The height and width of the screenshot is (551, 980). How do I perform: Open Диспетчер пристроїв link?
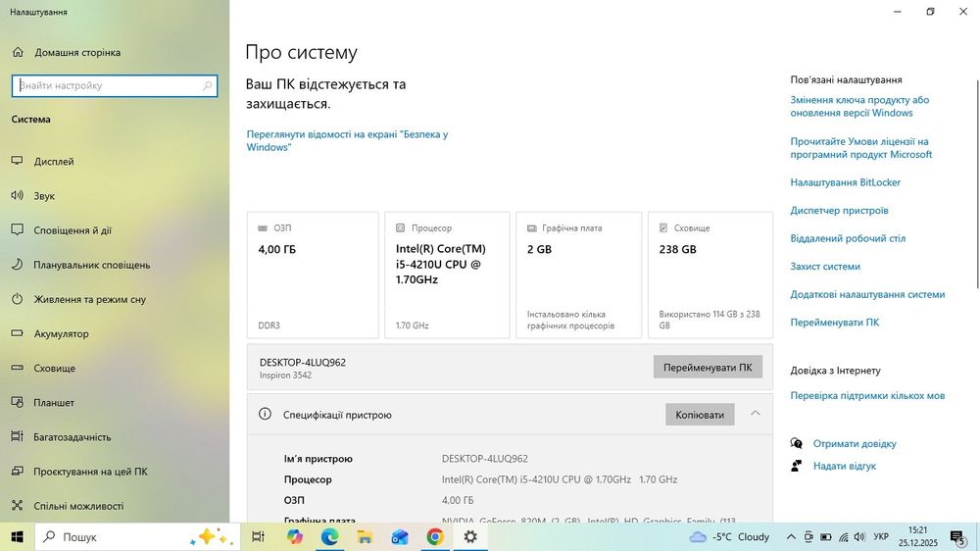[x=839, y=211]
